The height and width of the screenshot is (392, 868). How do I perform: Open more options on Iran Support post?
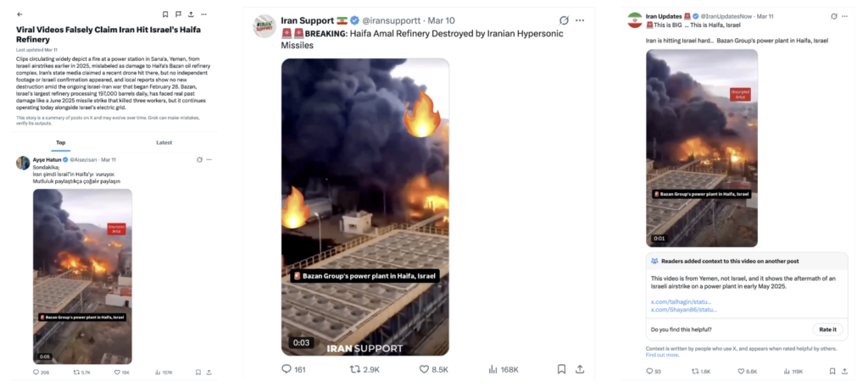coord(580,20)
